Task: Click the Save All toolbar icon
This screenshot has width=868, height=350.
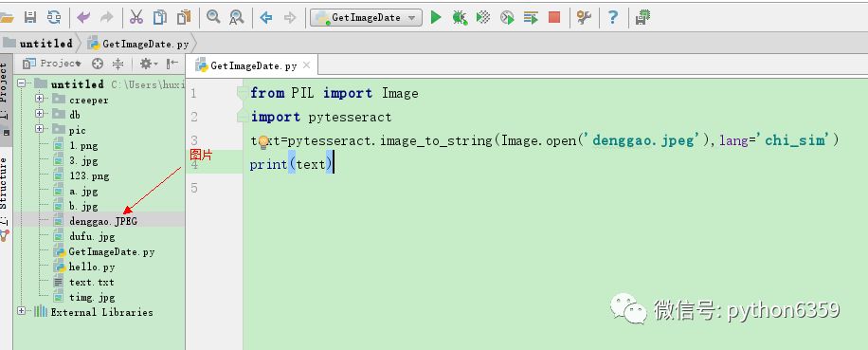Action: (30, 17)
